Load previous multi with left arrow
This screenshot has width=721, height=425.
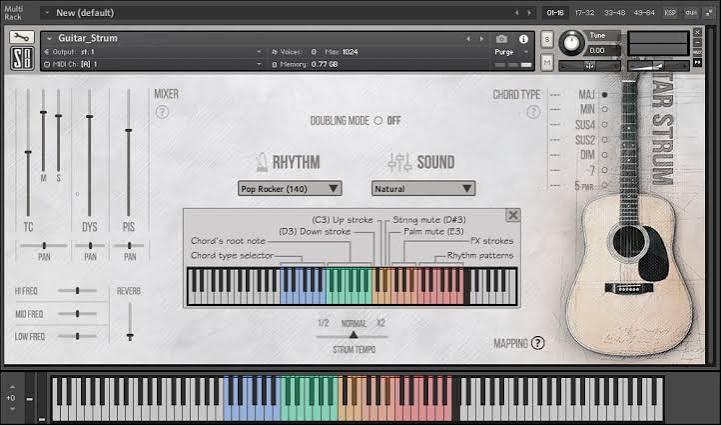(x=517, y=13)
